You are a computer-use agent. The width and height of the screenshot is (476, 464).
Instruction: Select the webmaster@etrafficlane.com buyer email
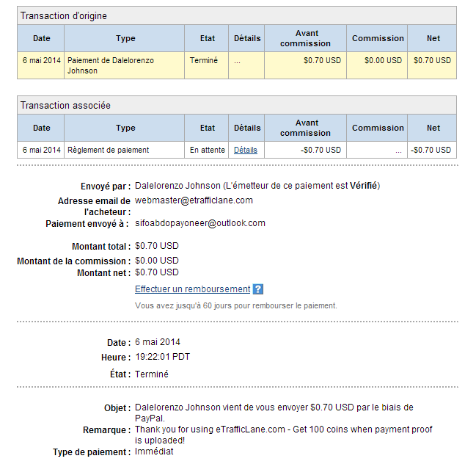(x=194, y=200)
